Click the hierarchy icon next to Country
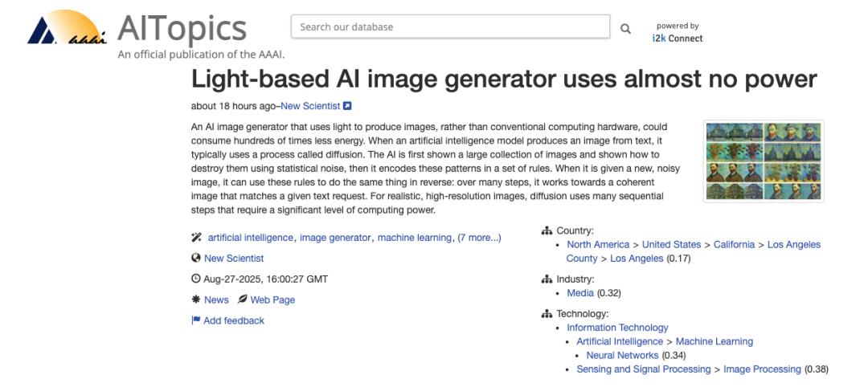The image size is (868, 387). coord(547,230)
